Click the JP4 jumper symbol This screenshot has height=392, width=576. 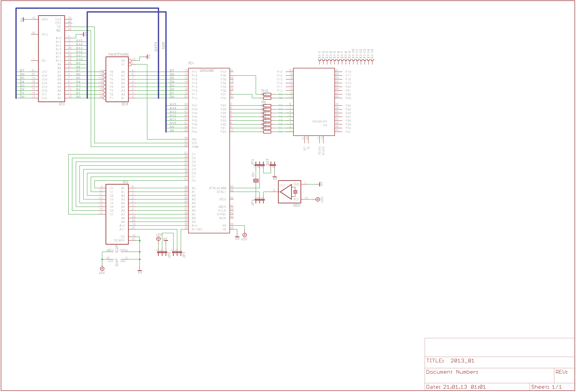pyautogui.click(x=259, y=200)
